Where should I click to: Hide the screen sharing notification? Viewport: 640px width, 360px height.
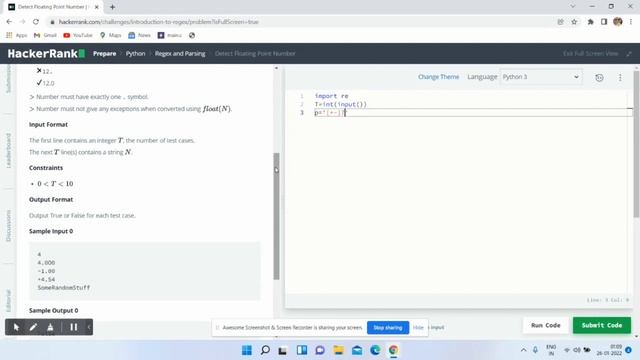click(418, 327)
